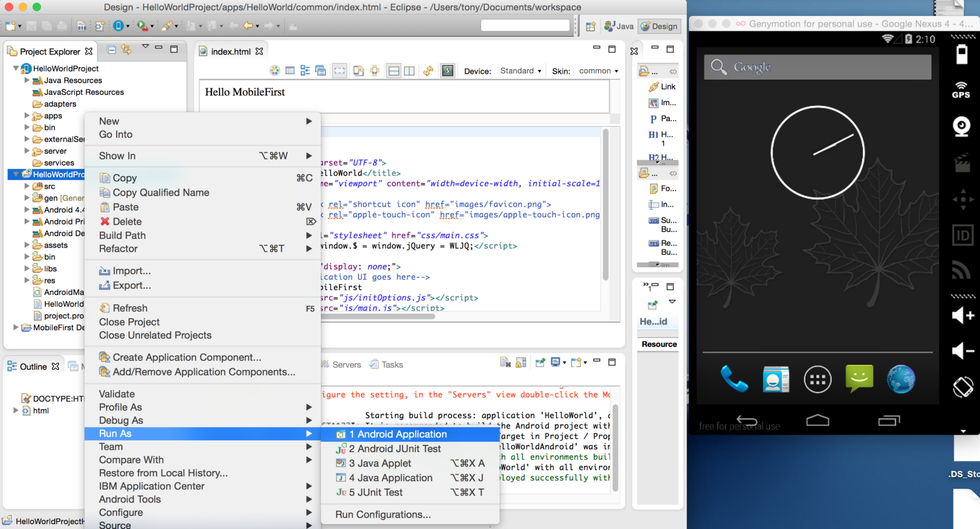Image resolution: width=980 pixels, height=529 pixels.
Task: Select JavaScript Resources tree item
Action: coord(78,92)
